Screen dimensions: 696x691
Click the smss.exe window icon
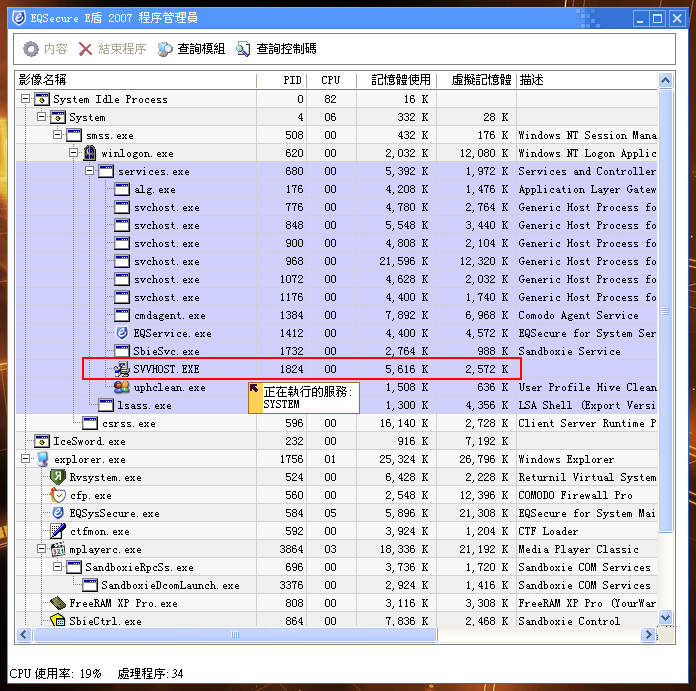[x=74, y=135]
